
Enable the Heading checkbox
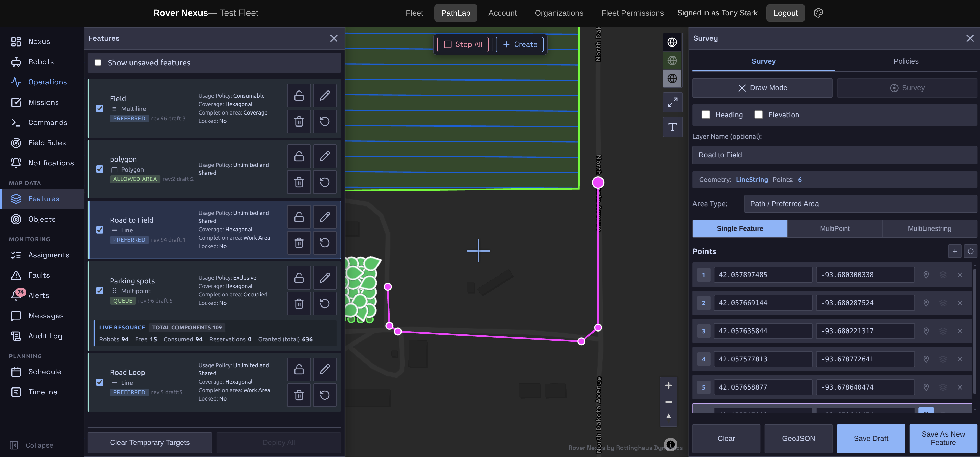coord(706,115)
